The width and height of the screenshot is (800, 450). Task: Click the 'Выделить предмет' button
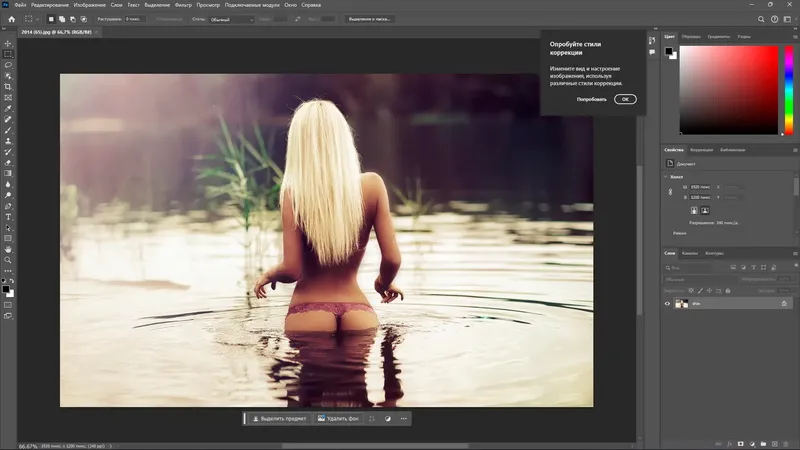coord(279,418)
